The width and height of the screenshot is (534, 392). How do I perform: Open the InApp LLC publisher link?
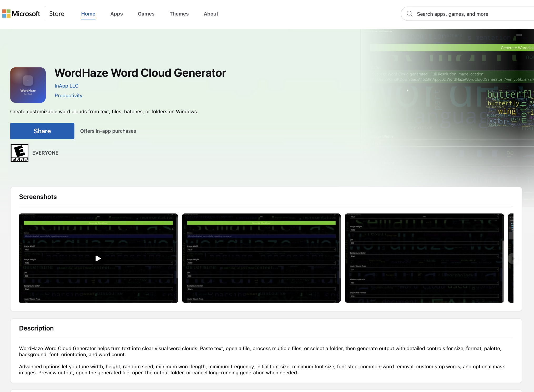click(67, 86)
